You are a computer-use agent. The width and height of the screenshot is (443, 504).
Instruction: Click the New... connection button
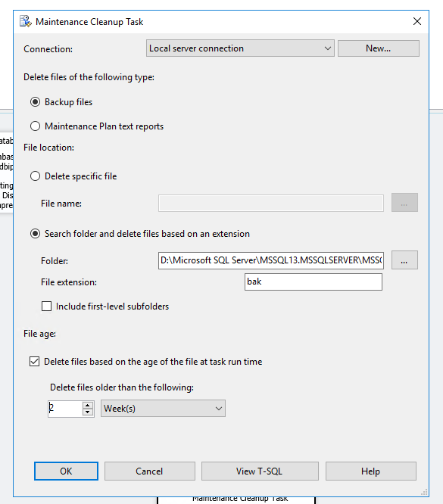tap(379, 48)
